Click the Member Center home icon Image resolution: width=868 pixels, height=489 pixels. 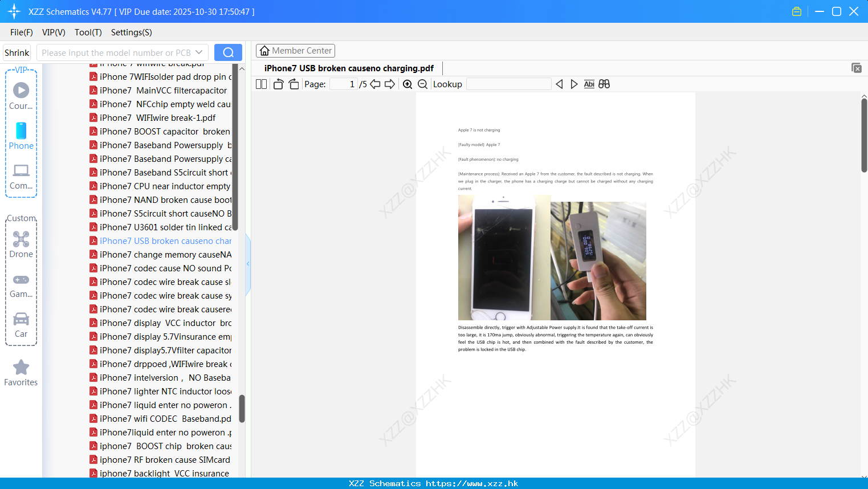pyautogui.click(x=264, y=51)
